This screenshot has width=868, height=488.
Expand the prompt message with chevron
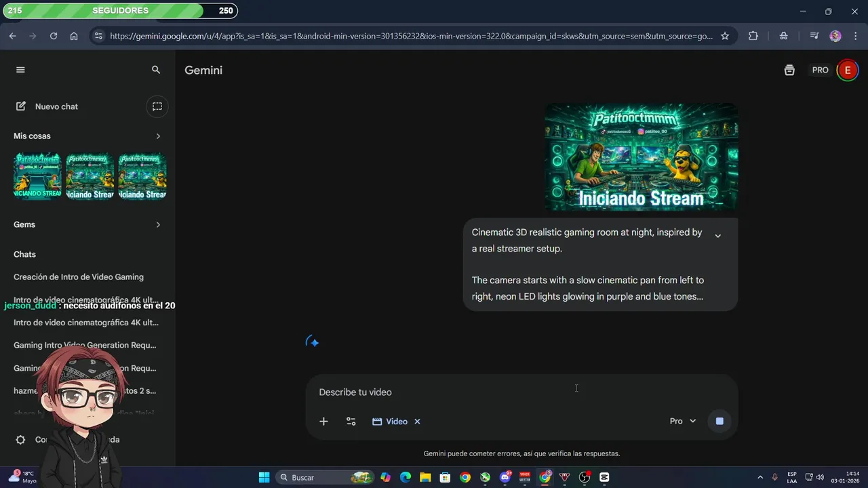tap(717, 236)
